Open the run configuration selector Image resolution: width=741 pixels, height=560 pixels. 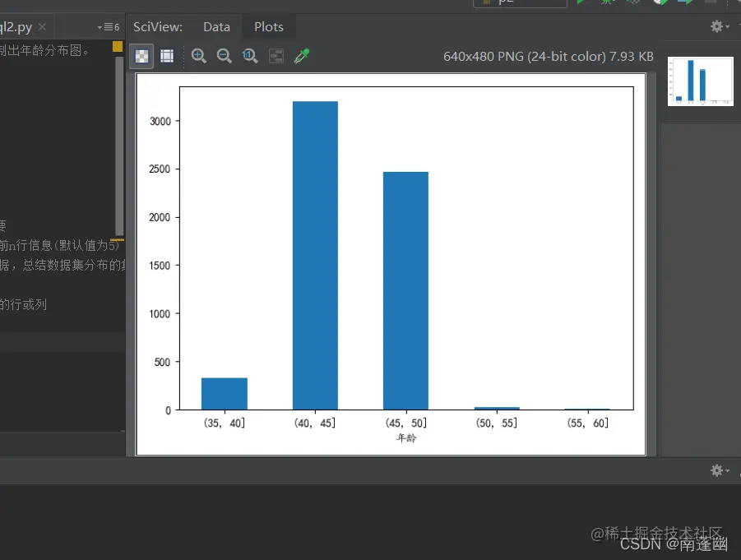click(520, 2)
